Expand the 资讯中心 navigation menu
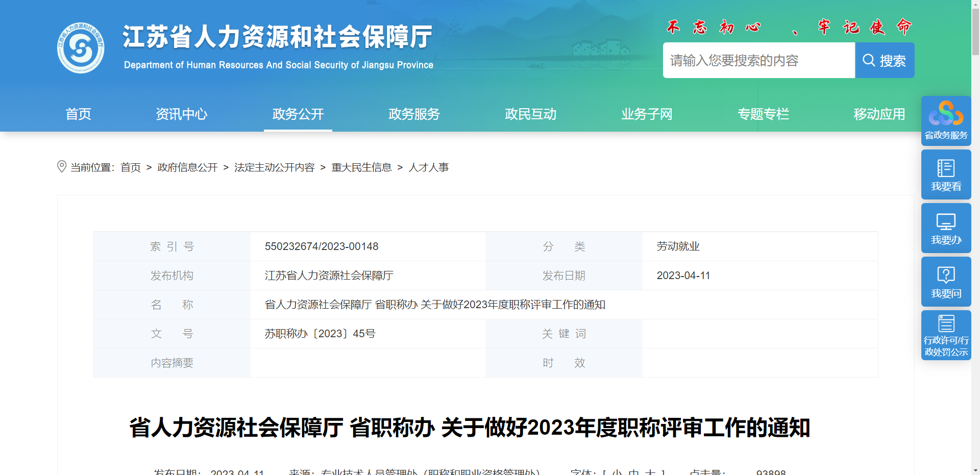The height and width of the screenshot is (475, 980). pyautogui.click(x=182, y=114)
